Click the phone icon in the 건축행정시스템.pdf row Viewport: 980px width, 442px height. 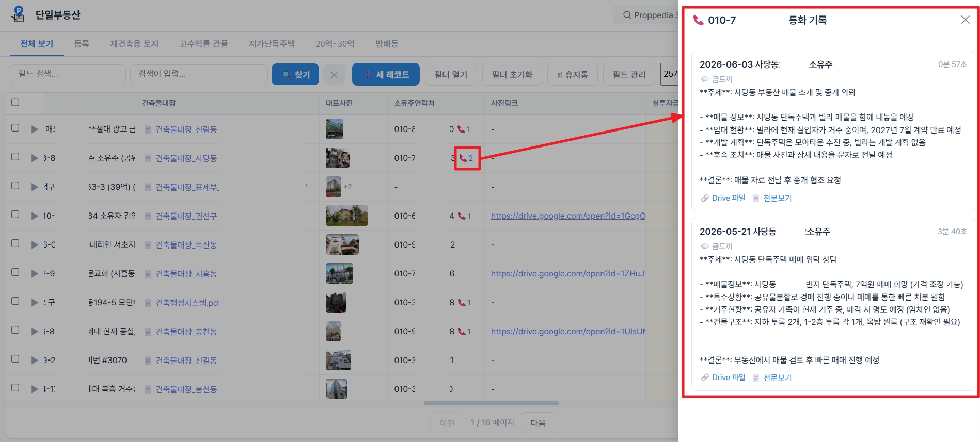coord(461,303)
